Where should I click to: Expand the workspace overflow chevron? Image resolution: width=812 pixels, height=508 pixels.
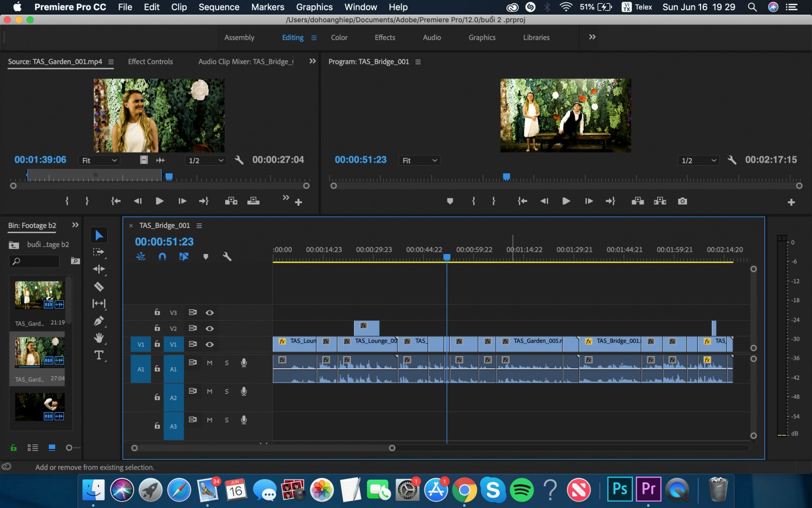(592, 37)
